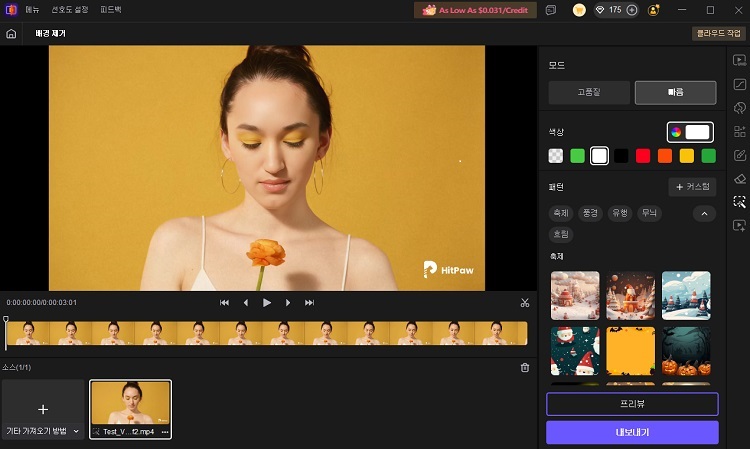Pick the yellow color swatch
Image resolution: width=750 pixels, height=449 pixels.
pyautogui.click(x=687, y=156)
